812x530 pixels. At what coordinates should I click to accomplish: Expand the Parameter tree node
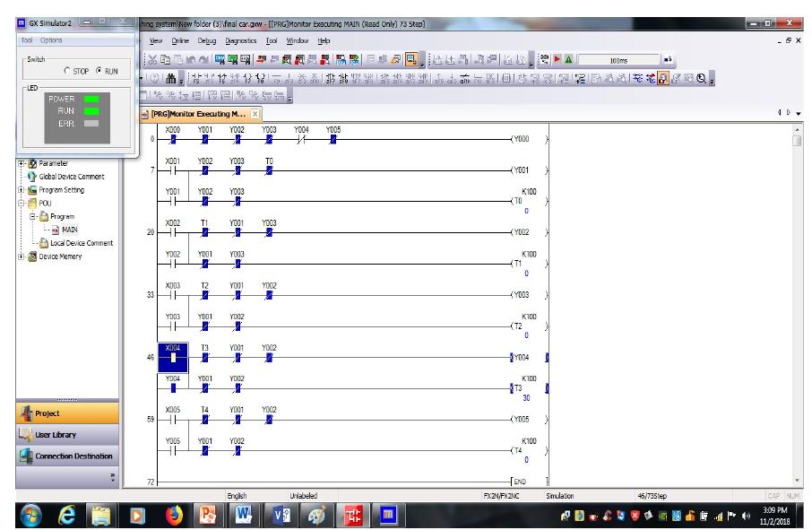[22, 163]
